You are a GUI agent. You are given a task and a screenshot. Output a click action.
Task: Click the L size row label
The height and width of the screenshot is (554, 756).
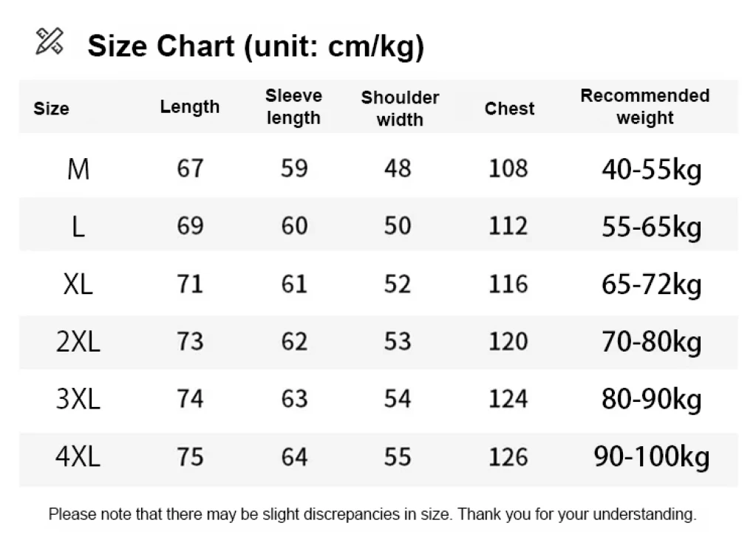click(x=78, y=227)
